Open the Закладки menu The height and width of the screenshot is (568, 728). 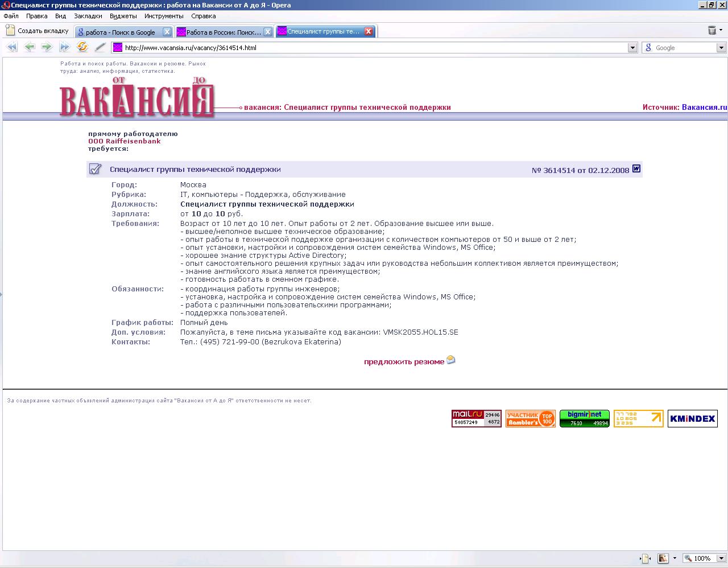[x=88, y=16]
